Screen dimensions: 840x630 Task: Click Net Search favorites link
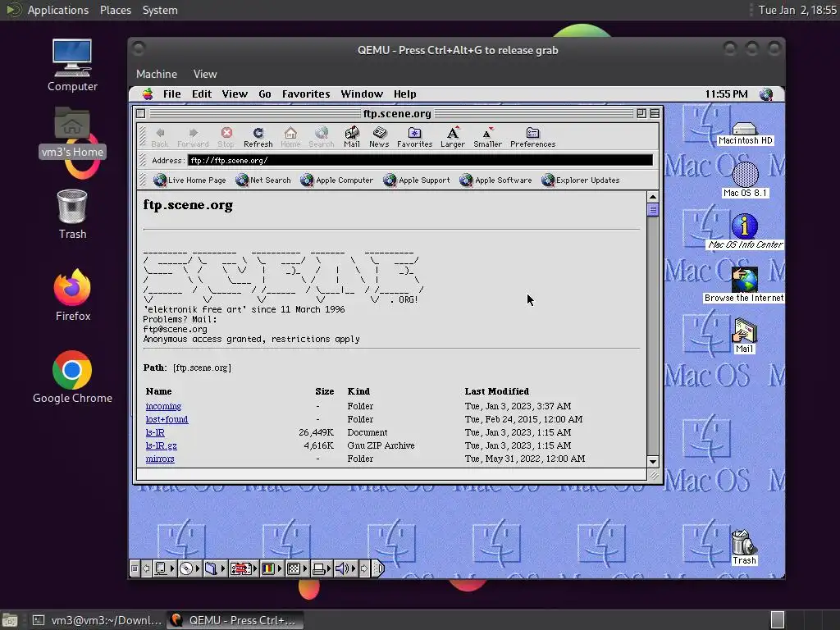(263, 180)
